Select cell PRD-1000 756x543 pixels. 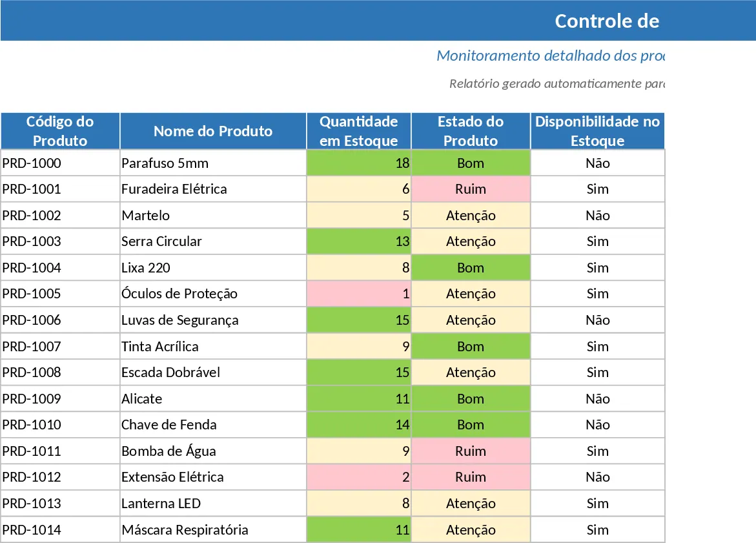[60, 163]
